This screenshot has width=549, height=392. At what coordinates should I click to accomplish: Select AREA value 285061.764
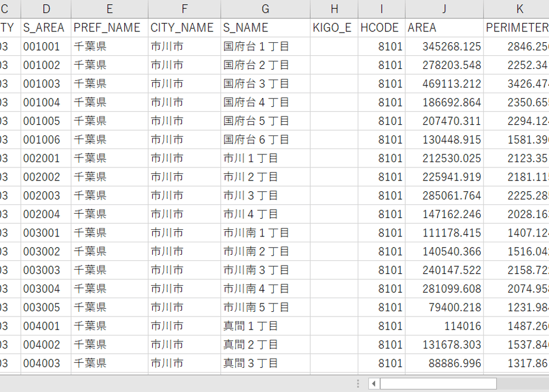444,195
